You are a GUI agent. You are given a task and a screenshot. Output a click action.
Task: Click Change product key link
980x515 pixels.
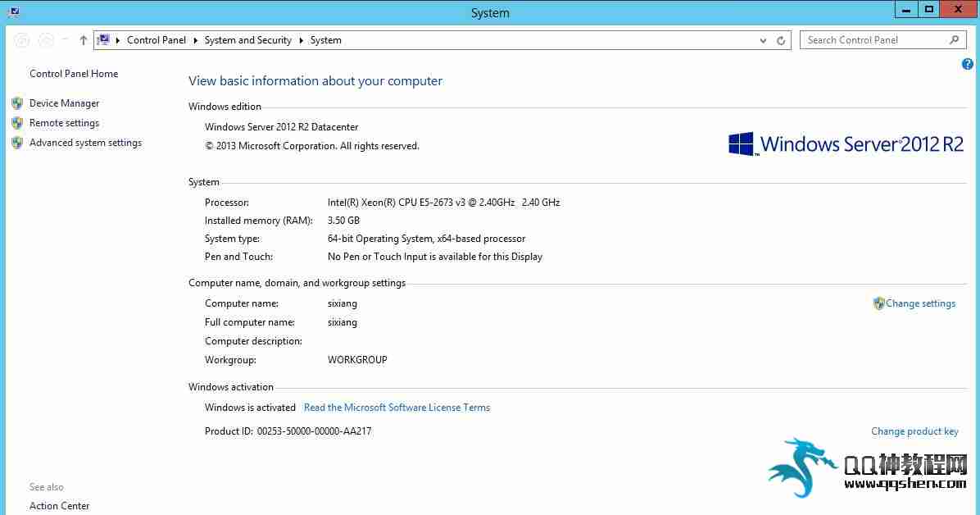[915, 431]
